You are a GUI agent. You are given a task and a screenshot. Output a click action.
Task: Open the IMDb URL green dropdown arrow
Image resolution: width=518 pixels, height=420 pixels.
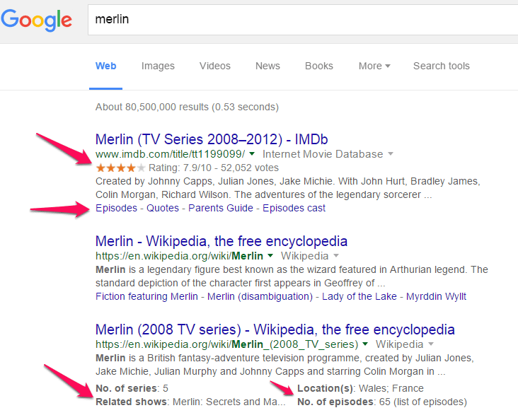tap(252, 154)
